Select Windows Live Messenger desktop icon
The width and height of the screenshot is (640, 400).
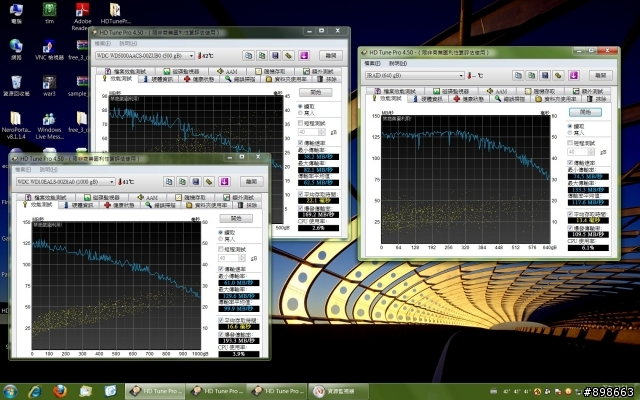click(x=49, y=126)
